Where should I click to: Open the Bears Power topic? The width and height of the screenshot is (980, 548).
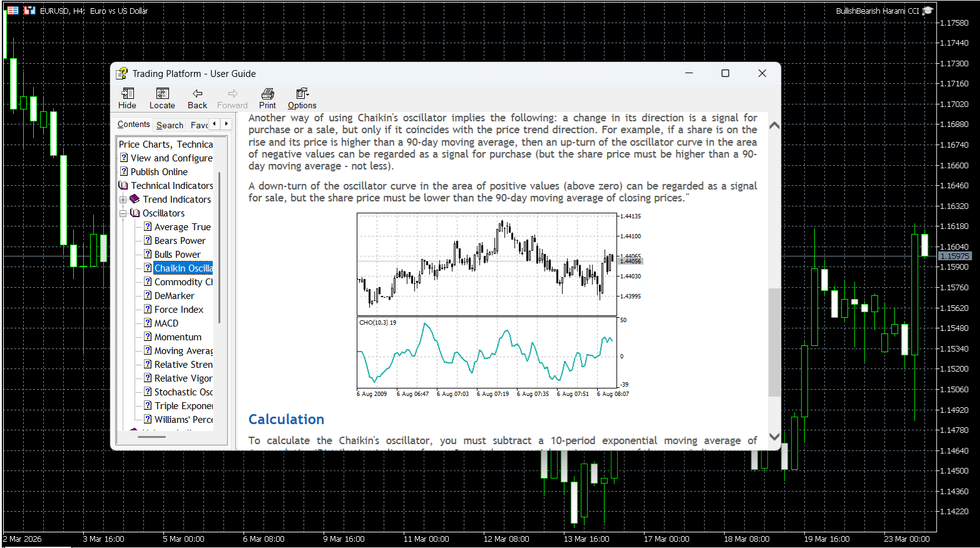tap(175, 241)
